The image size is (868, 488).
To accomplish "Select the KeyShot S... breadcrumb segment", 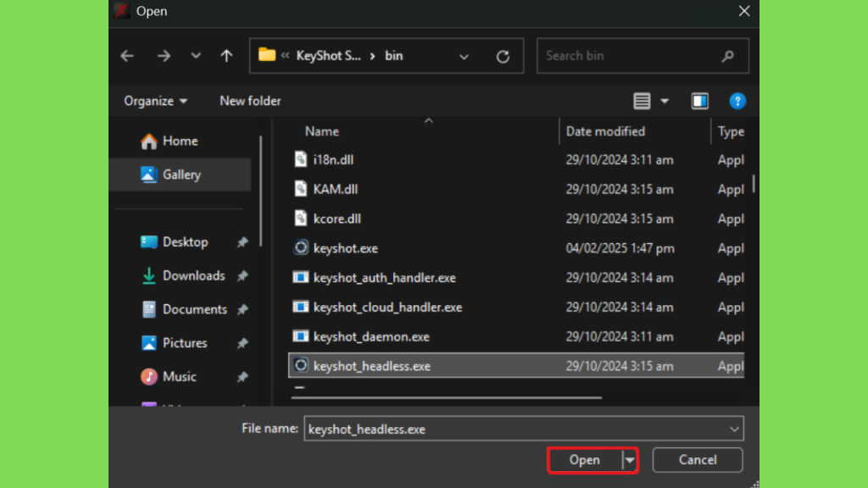I will pos(328,56).
